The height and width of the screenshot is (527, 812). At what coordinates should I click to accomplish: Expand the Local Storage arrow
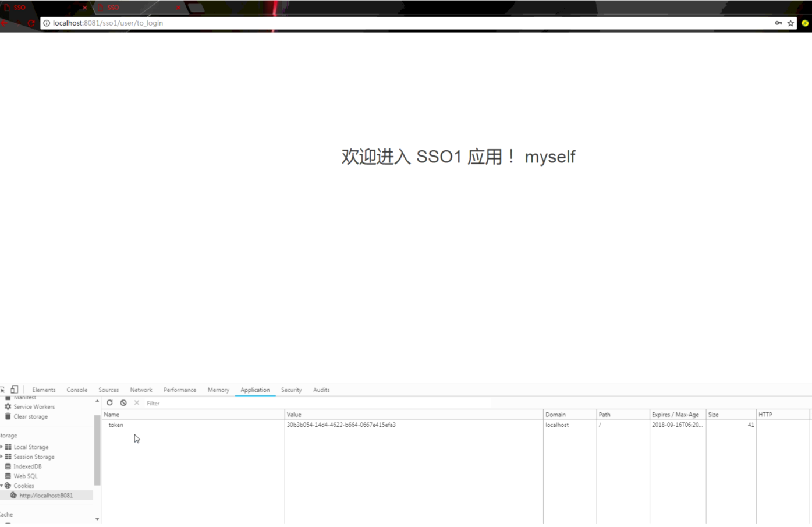click(x=2, y=447)
